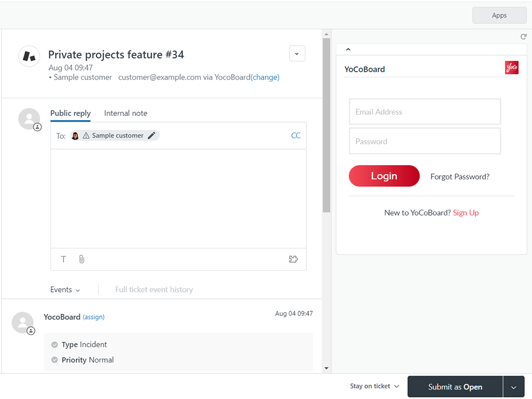Open the ticket options dropdown arrow
The width and height of the screenshot is (532, 399).
pos(297,54)
